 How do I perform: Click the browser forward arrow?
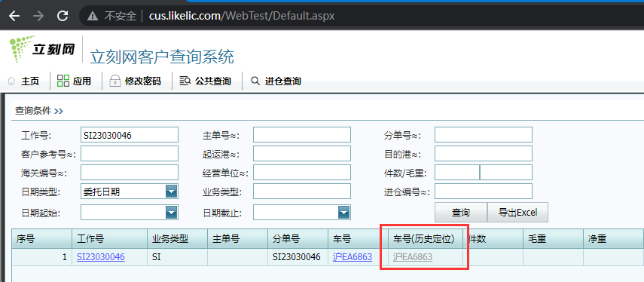click(38, 16)
